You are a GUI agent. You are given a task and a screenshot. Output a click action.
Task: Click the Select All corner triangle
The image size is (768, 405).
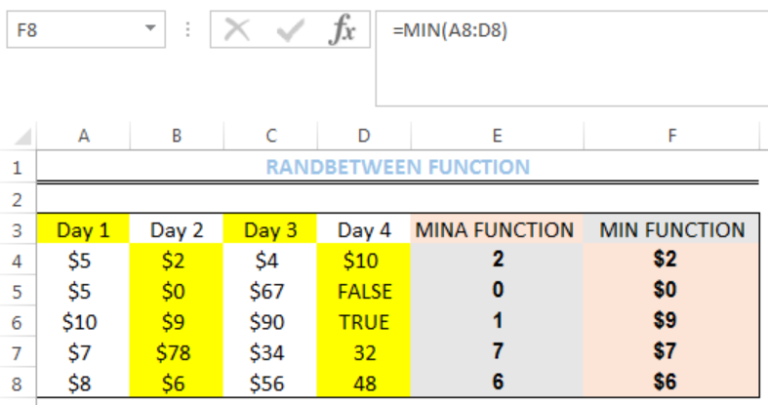(22, 137)
